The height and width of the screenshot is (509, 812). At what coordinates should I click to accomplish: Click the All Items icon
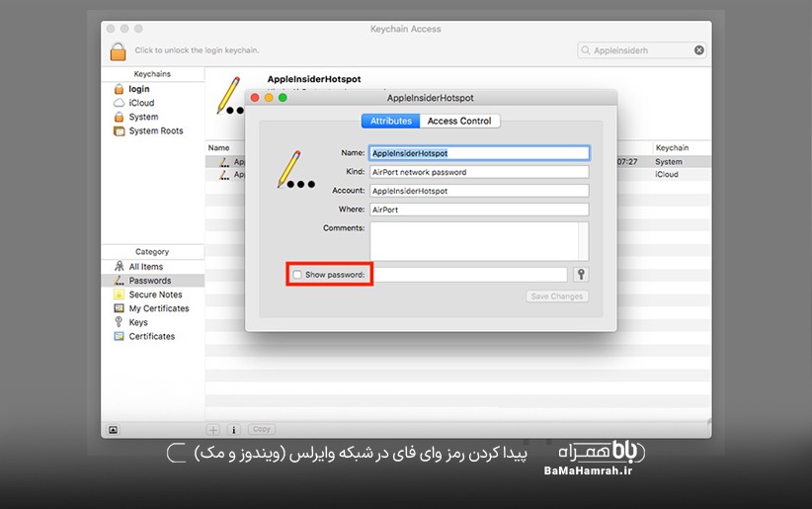coord(120,266)
